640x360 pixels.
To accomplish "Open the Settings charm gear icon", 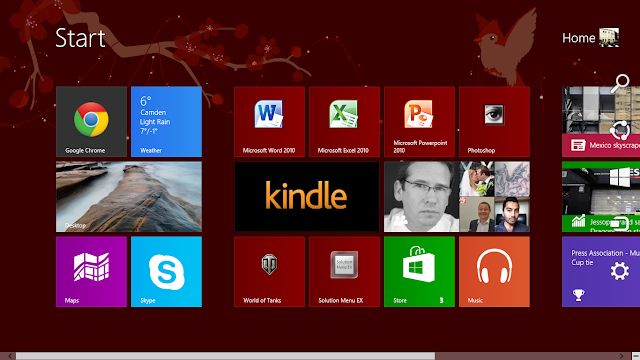I will point(620,271).
